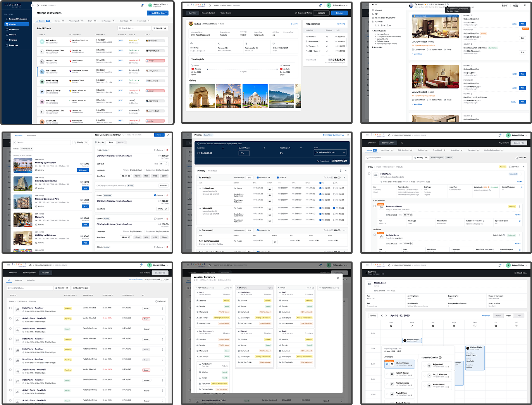Toggle Select All at top of Booking Centre
The height and width of the screenshot is (405, 532).
click(x=517, y=157)
